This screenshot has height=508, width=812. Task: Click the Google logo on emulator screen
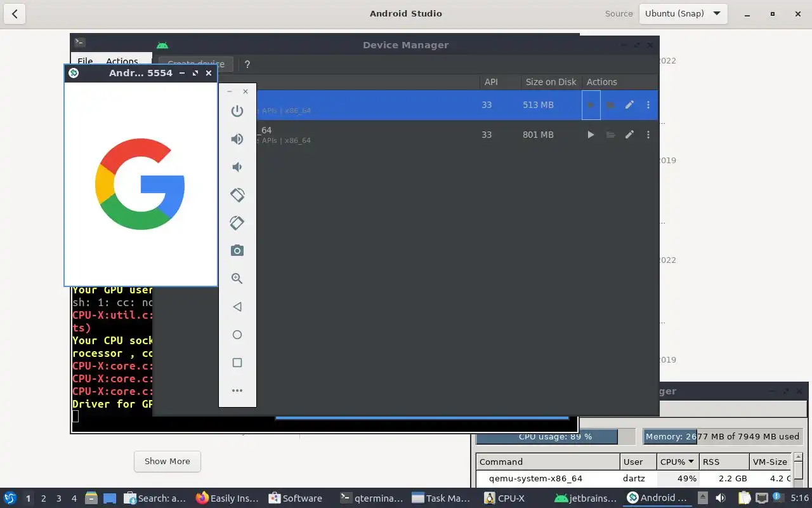click(x=140, y=184)
